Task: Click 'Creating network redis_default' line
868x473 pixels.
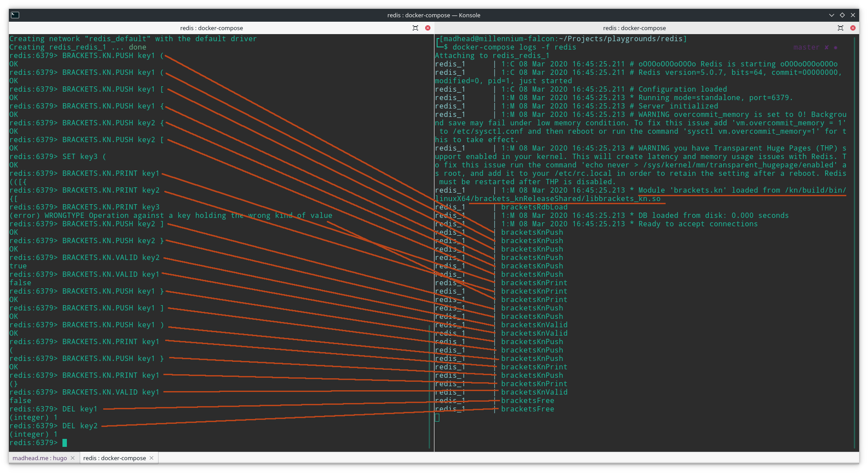Action: (x=133, y=39)
